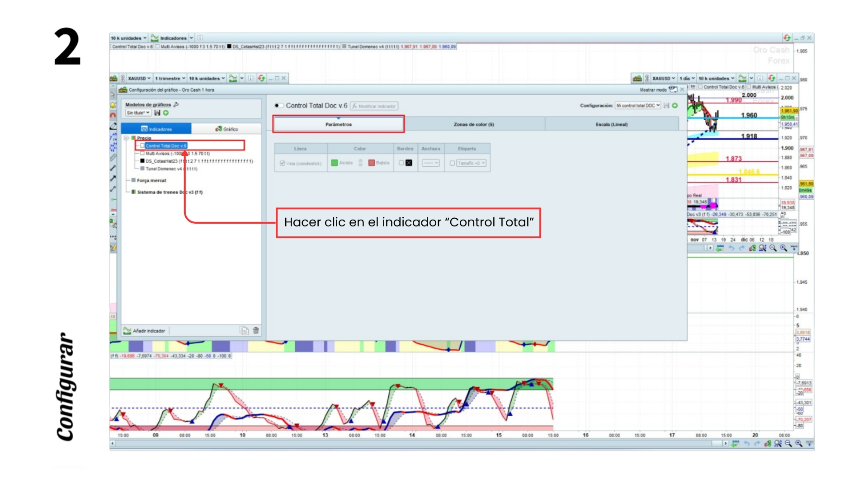This screenshot has width=868, height=488.
Task: Click the list icon left of Control Total Doc in 1 día window
Action: click(x=693, y=87)
